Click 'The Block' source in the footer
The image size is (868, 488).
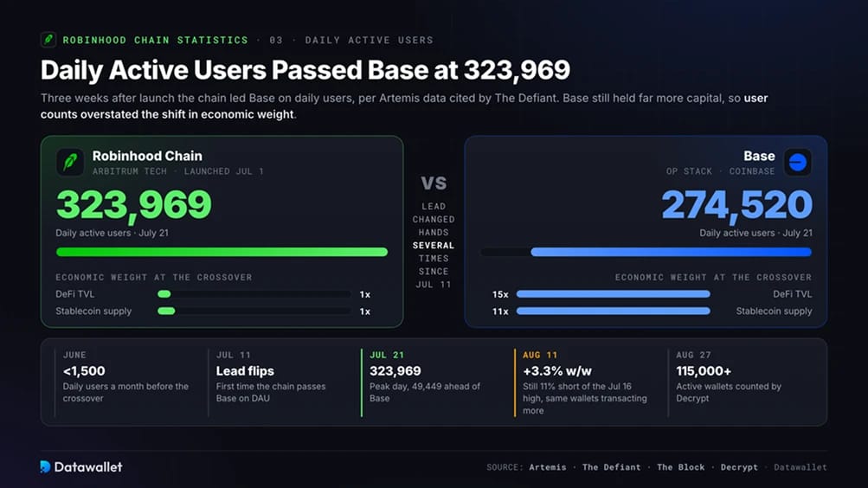[681, 467]
